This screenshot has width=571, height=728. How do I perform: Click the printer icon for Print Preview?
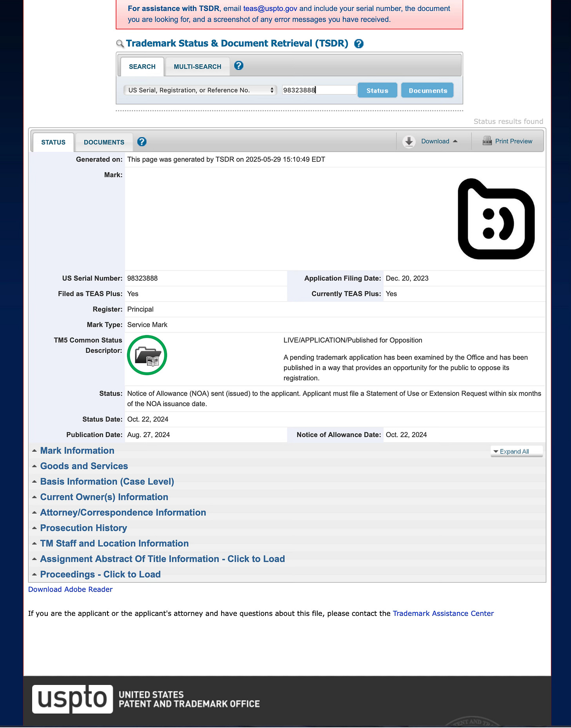point(487,141)
